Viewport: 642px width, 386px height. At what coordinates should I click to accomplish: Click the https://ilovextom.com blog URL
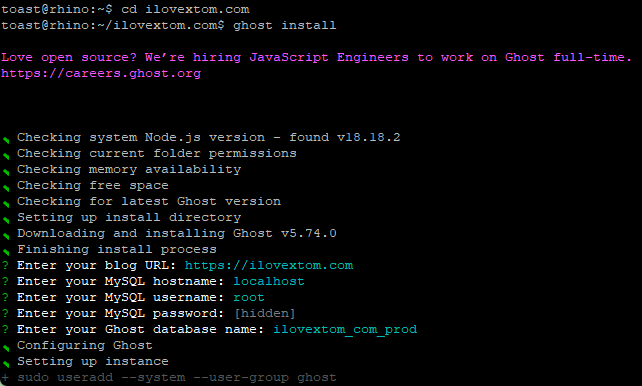click(x=269, y=265)
